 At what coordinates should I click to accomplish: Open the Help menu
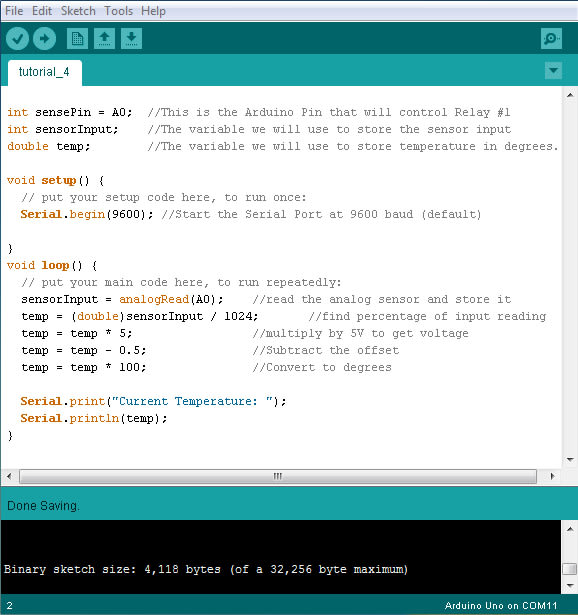point(153,11)
